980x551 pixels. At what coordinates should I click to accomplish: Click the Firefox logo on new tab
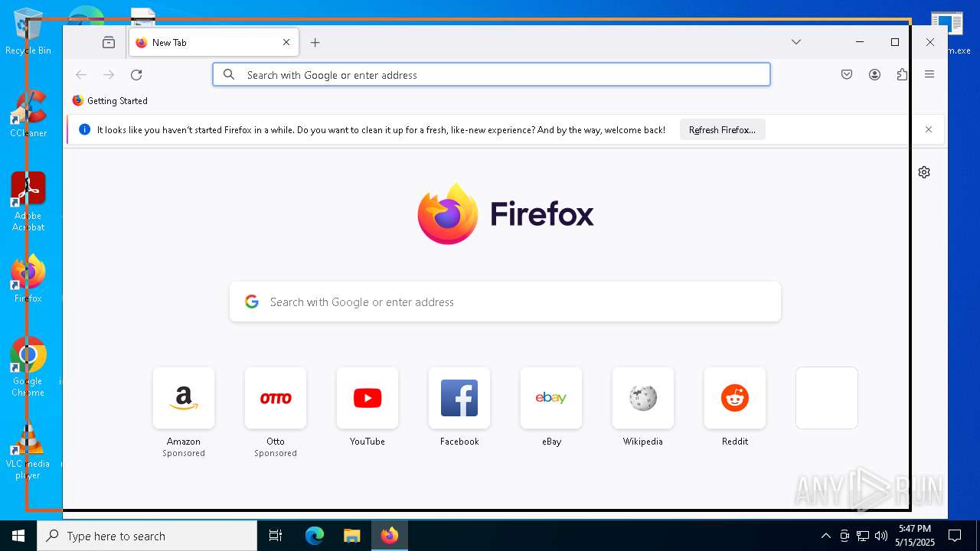pyautogui.click(x=505, y=214)
